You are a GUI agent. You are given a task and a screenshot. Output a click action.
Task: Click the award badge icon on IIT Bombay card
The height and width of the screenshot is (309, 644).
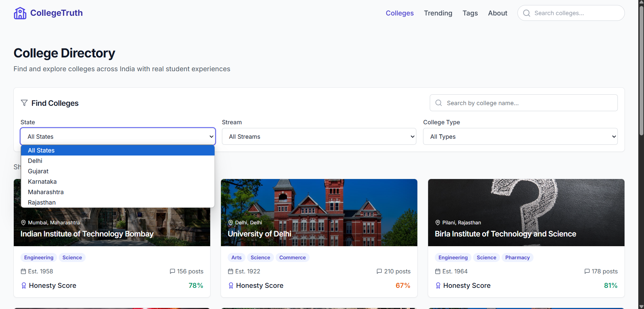[24, 285]
